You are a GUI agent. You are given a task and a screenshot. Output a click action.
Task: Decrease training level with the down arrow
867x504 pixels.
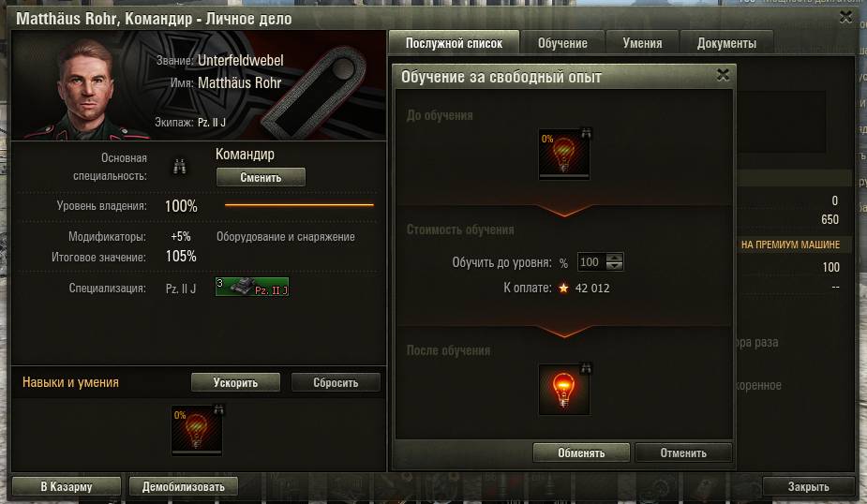[x=614, y=266]
